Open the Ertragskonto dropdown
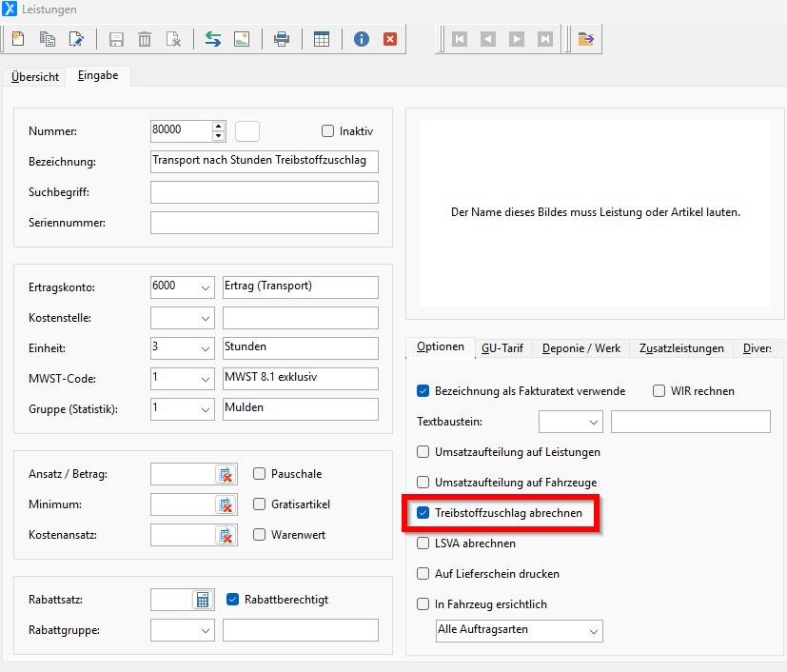The height and width of the screenshot is (672, 787). [x=206, y=287]
